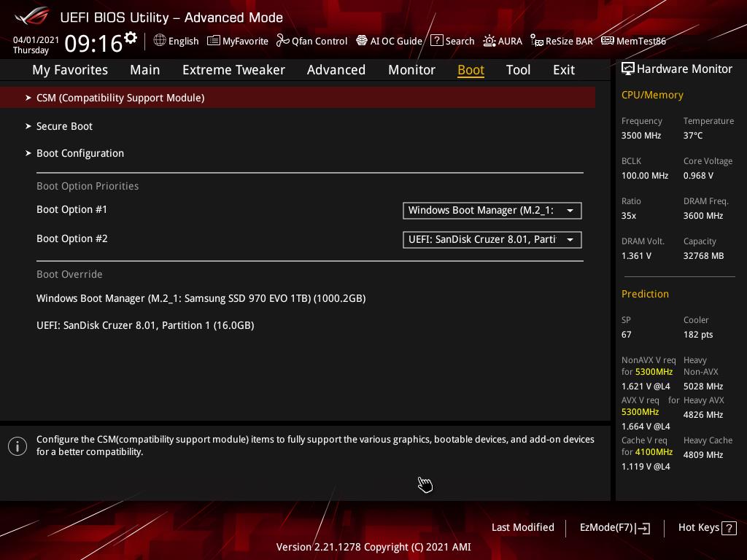
Task: Click the Hot Keys question mark icon
Action: click(x=729, y=528)
